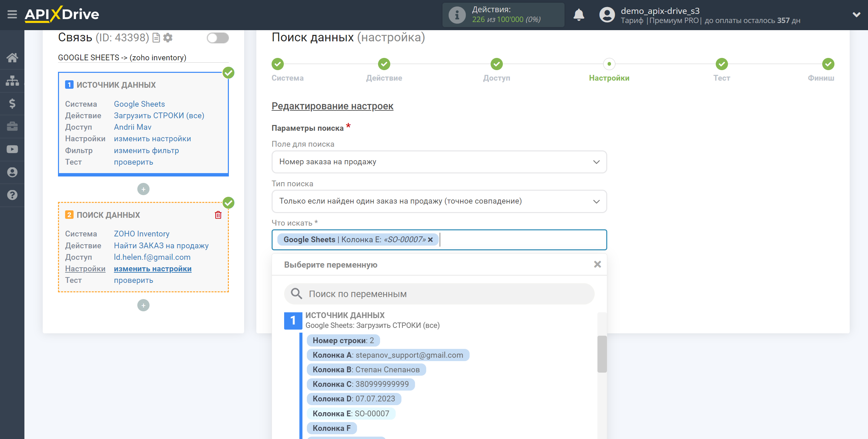The height and width of the screenshot is (439, 868).
Task: Select variable Номер строки: 2
Action: [x=343, y=340]
